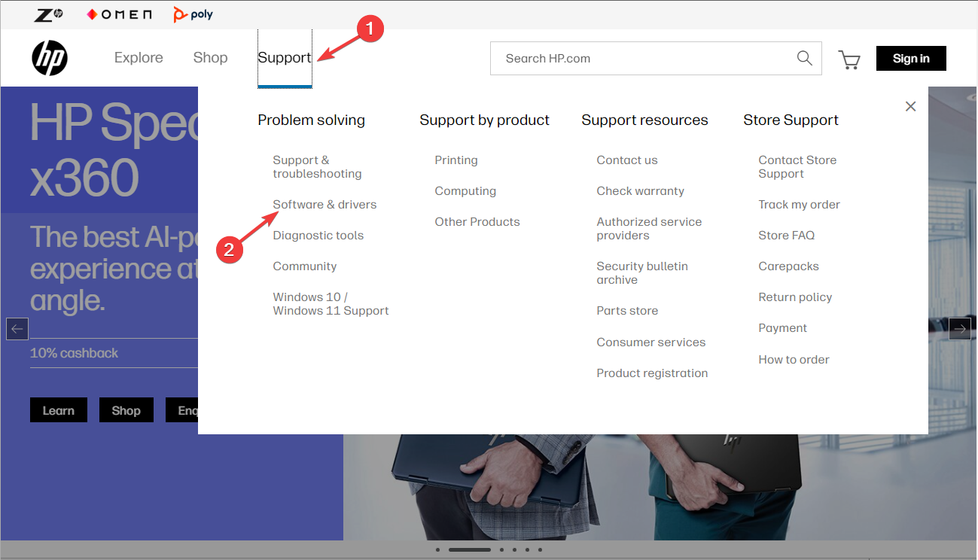The image size is (978, 560).
Task: Open the Explore navigation menu
Action: [139, 58]
